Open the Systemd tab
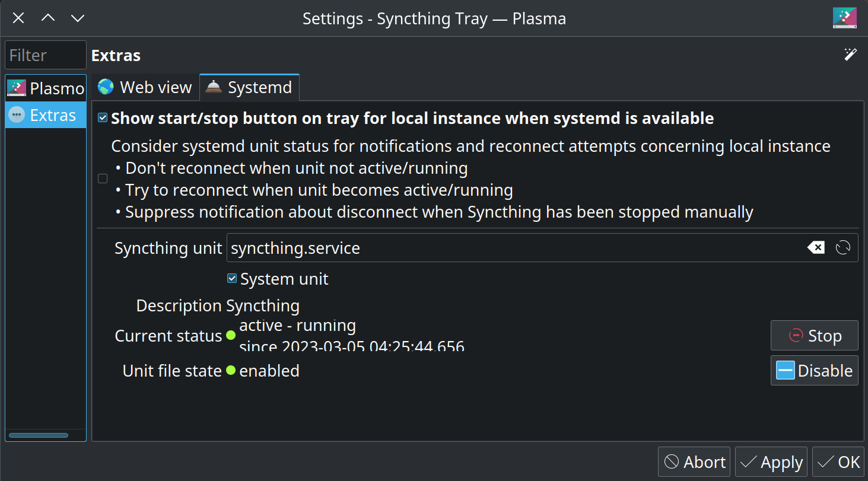868x481 pixels. (249, 87)
